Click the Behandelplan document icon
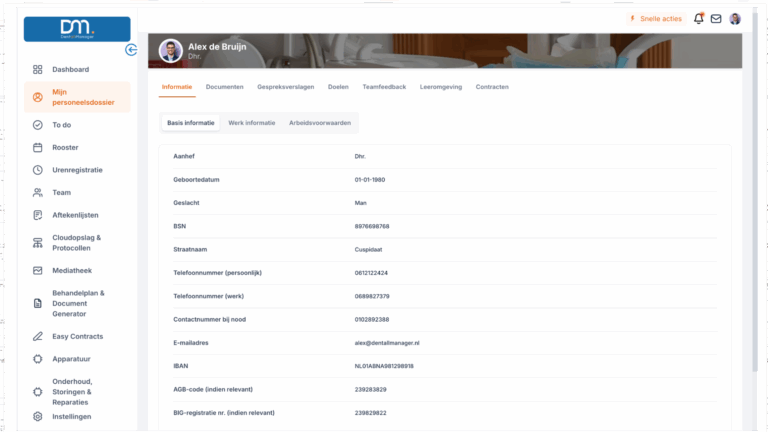768x432 pixels. 38,303
